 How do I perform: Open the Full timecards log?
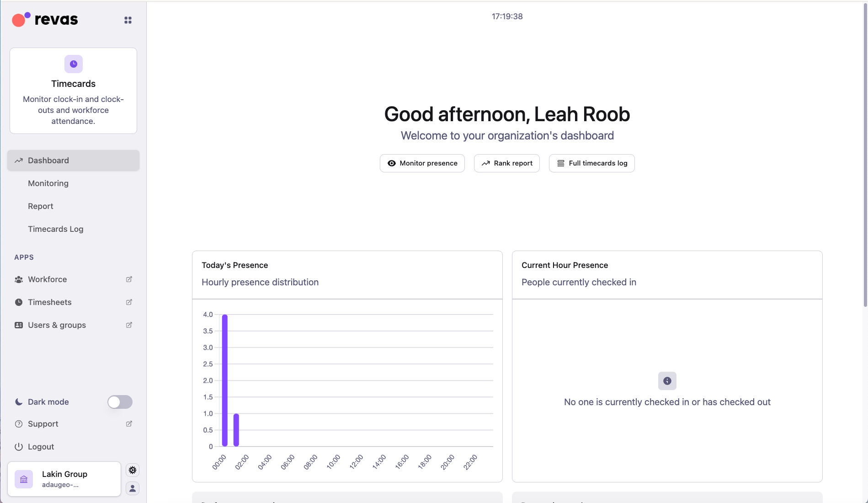591,163
